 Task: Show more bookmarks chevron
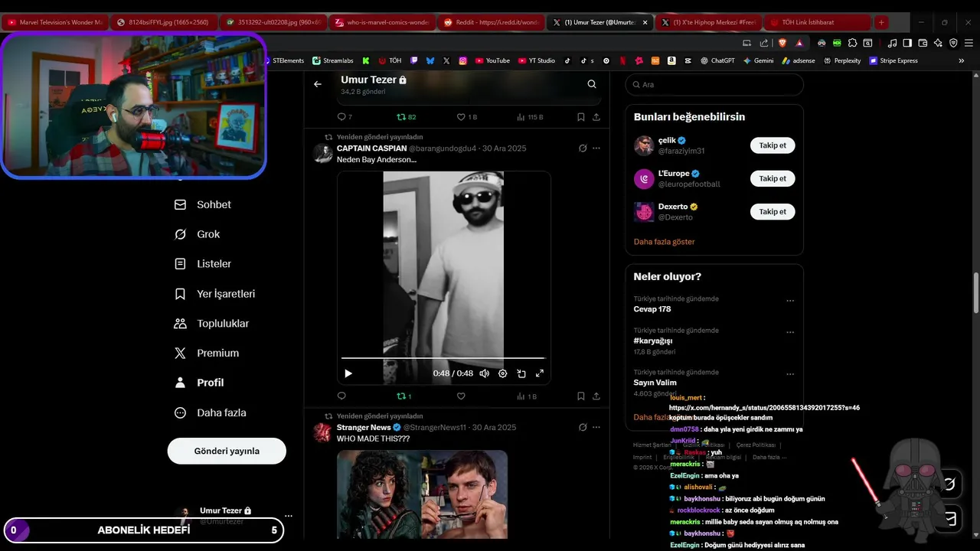point(962,60)
